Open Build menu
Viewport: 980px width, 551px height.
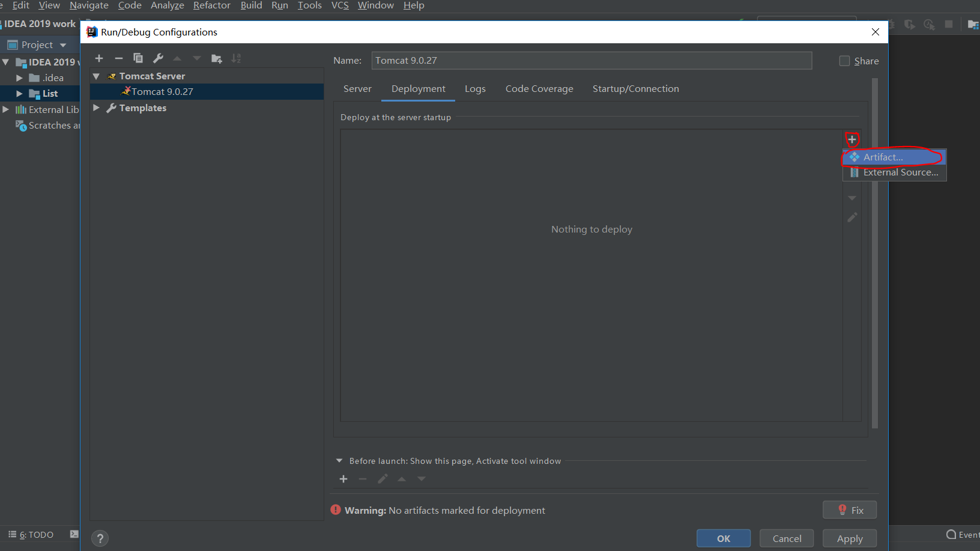[251, 5]
